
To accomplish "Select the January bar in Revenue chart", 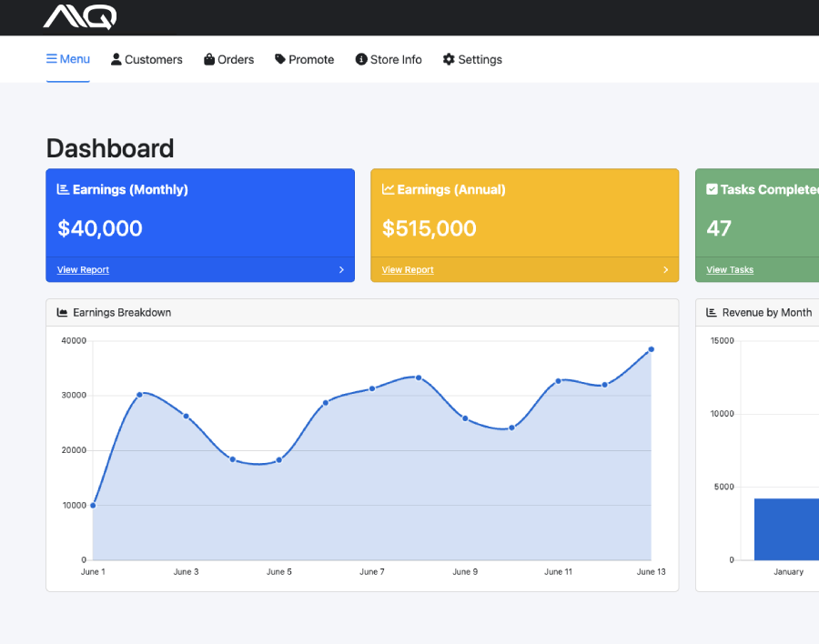I will coord(786,528).
